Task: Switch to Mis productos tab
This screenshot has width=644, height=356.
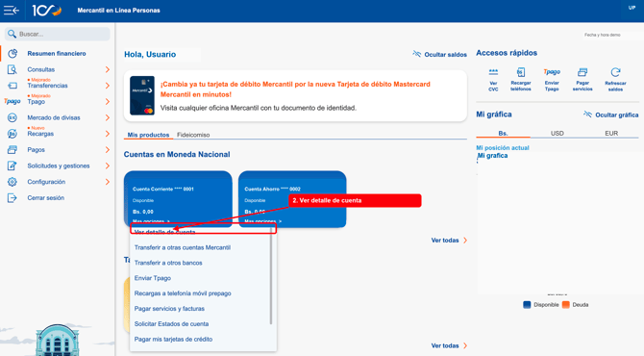Action: click(x=148, y=135)
